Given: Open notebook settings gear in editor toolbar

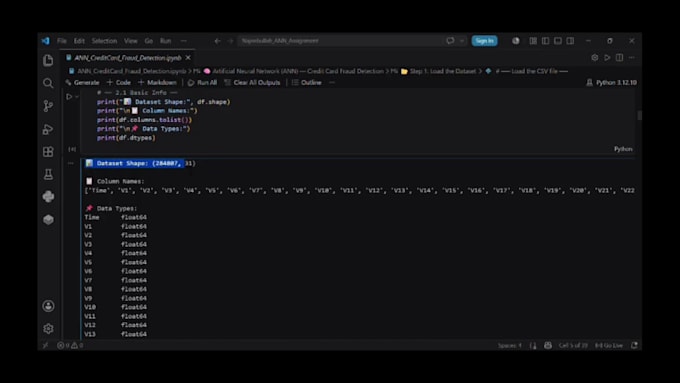Looking at the screenshot, I should [x=595, y=58].
